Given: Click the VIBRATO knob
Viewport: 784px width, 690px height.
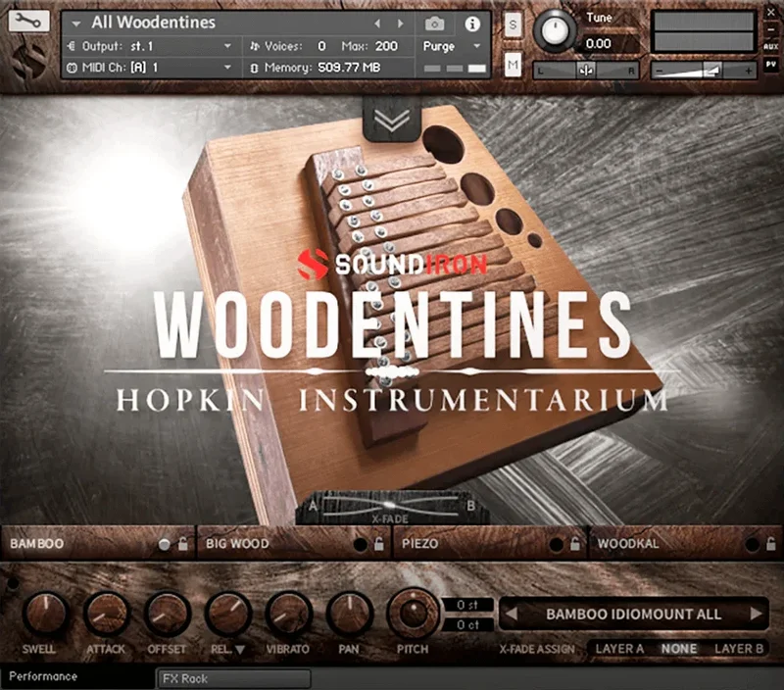Looking at the screenshot, I should click(288, 614).
